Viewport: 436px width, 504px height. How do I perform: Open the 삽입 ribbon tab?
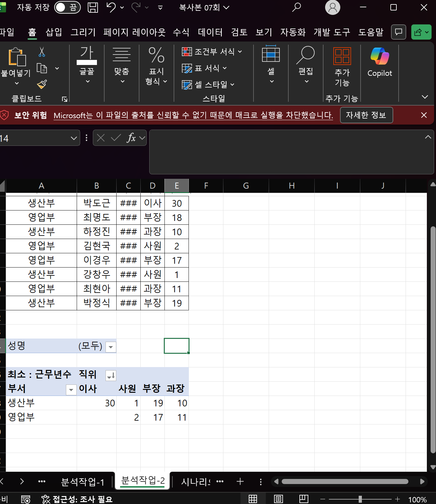click(54, 32)
